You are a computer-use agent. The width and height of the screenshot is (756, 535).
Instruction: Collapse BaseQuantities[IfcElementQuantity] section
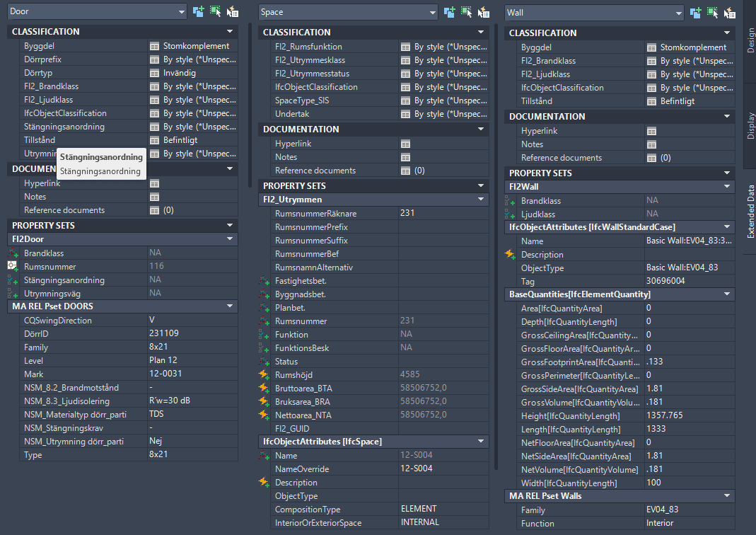coord(726,294)
